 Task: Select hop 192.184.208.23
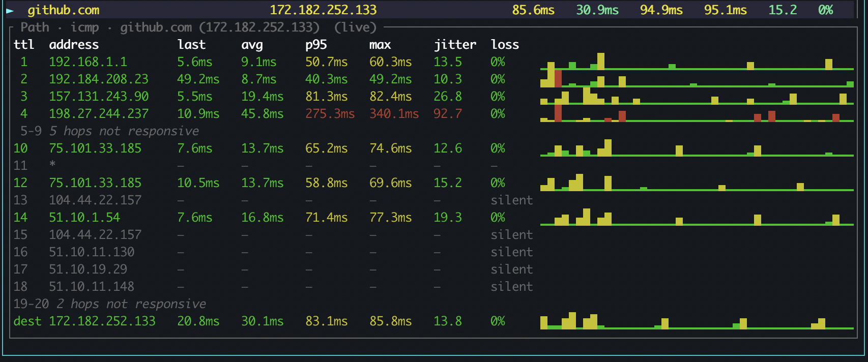[x=99, y=79]
